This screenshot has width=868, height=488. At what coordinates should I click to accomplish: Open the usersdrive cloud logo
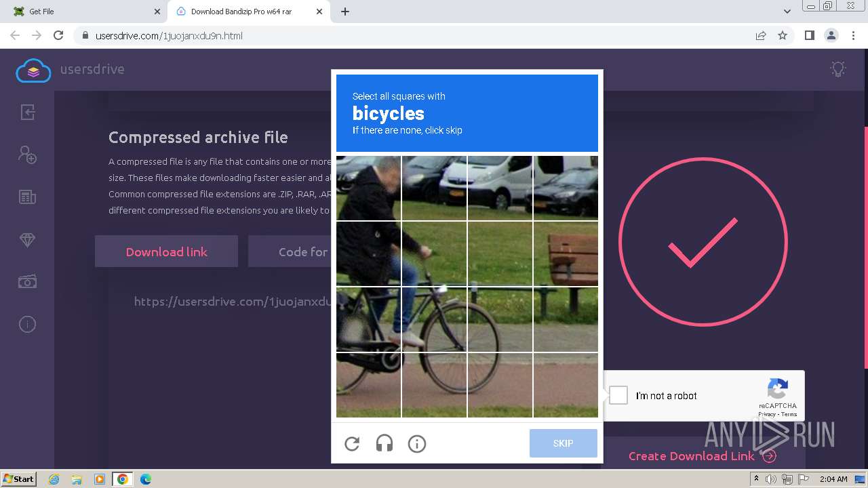point(33,70)
